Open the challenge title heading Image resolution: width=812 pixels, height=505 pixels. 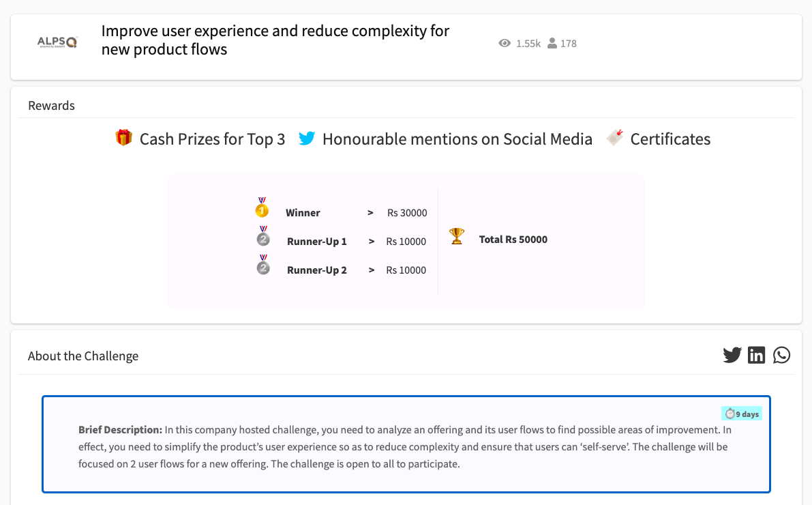pyautogui.click(x=275, y=40)
